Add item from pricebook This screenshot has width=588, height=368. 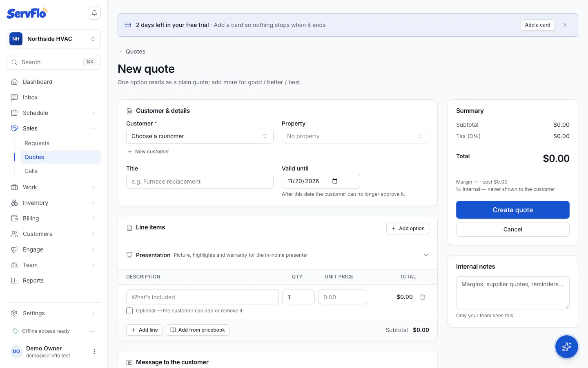[x=198, y=330]
